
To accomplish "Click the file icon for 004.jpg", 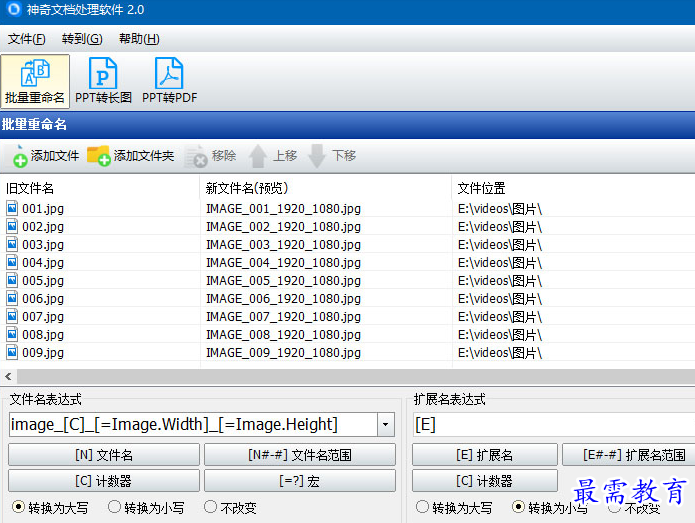I will tap(12, 262).
